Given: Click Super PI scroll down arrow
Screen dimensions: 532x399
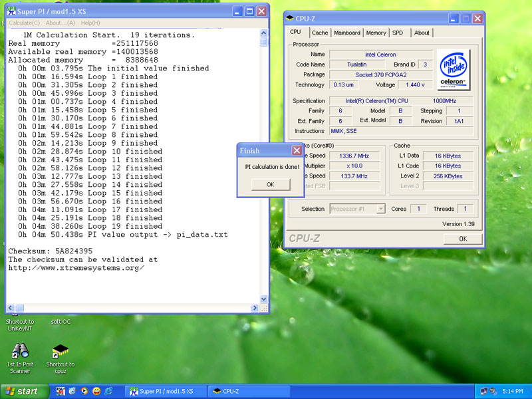Looking at the screenshot, I should (x=263, y=299).
